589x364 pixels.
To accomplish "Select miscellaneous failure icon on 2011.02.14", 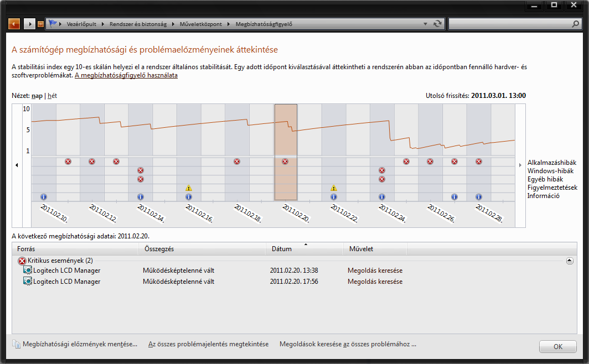I will (141, 179).
